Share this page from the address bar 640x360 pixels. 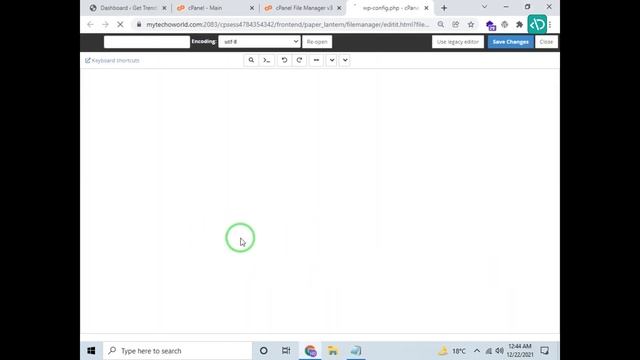456,24
